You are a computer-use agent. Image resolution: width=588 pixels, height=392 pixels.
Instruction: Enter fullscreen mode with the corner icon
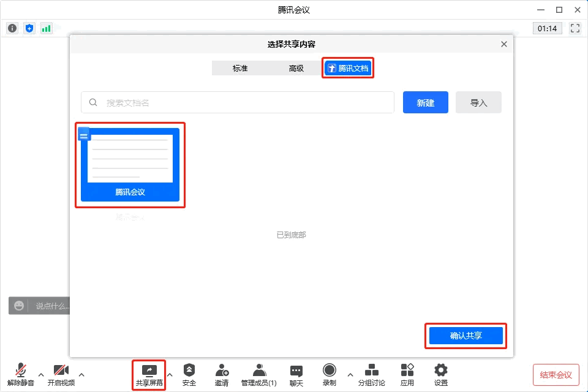tap(575, 28)
